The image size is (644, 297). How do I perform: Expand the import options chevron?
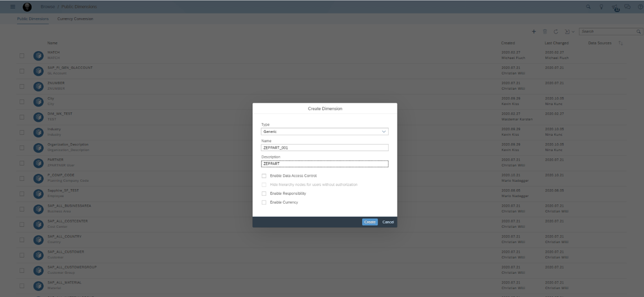point(573,32)
